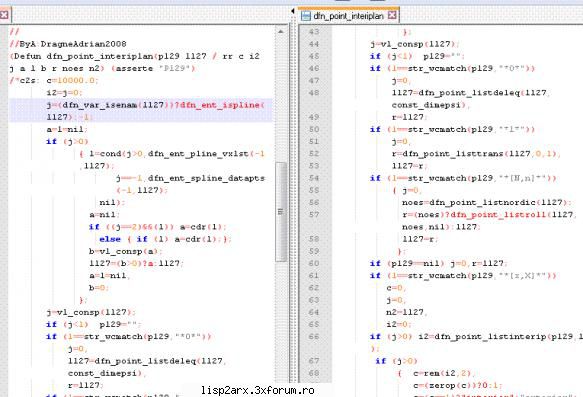Click r=l127 on line 49
The image size is (583, 397).
tap(408, 117)
